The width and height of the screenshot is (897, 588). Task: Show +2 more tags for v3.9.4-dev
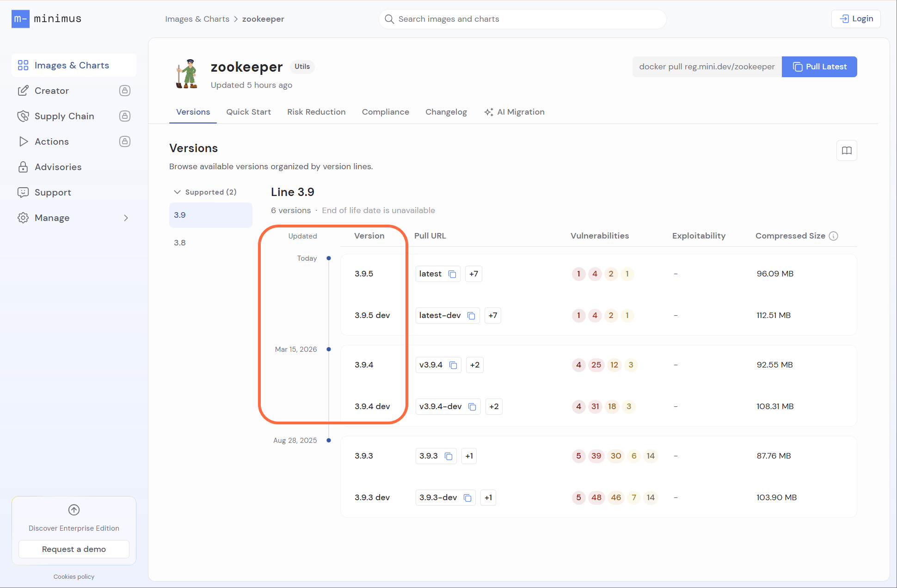click(x=494, y=407)
